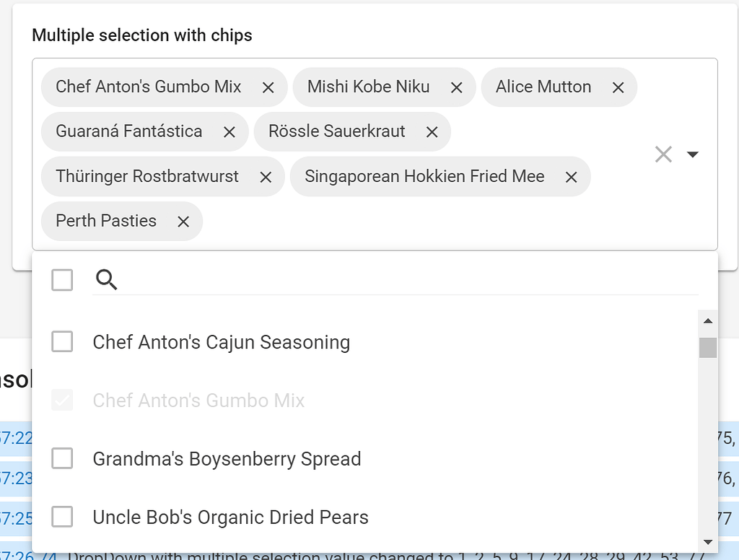Remove Singaporean Hokkien Fried Mee chip
Viewport: 739px width, 560px height.
pyautogui.click(x=571, y=177)
